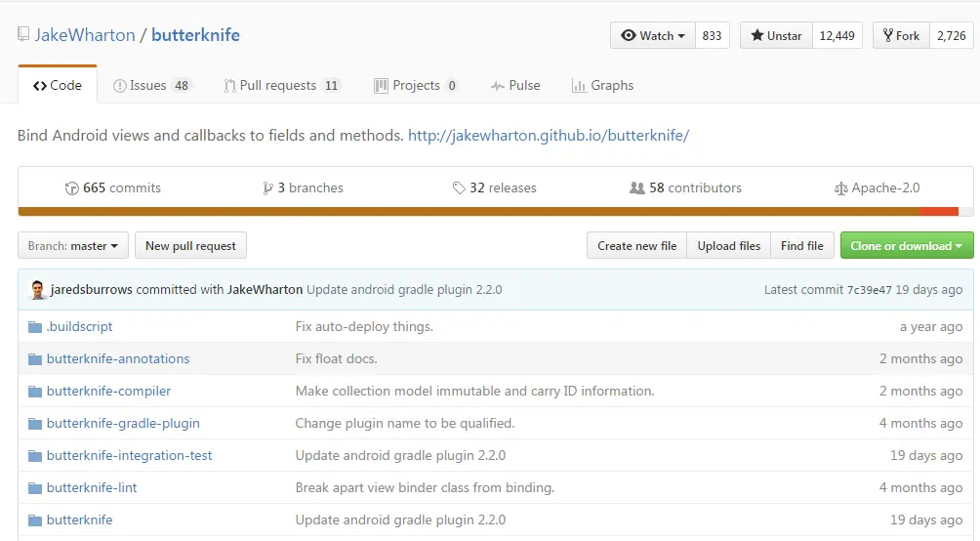980x541 pixels.
Task: Open the .buildscript folder
Action: point(79,326)
